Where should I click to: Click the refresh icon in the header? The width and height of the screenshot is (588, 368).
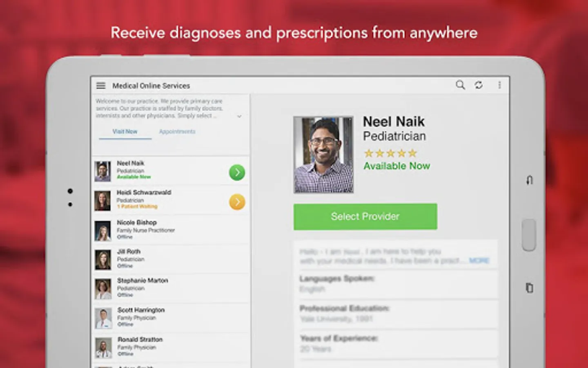point(479,85)
